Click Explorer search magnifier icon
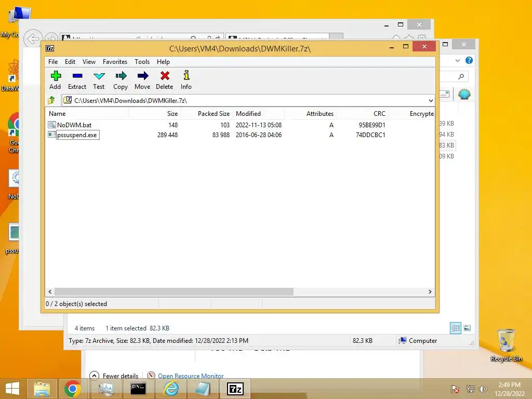Viewport: 532px width, 399px height. [x=461, y=76]
